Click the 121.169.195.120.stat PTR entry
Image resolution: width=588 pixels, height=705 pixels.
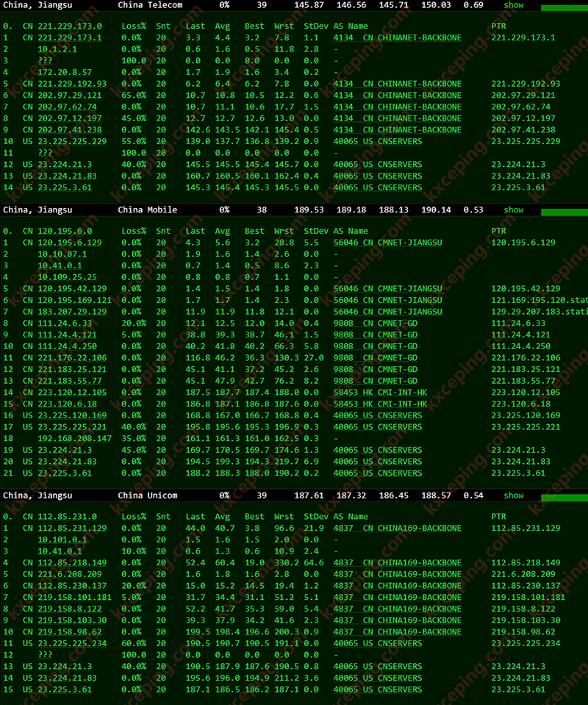539,300
